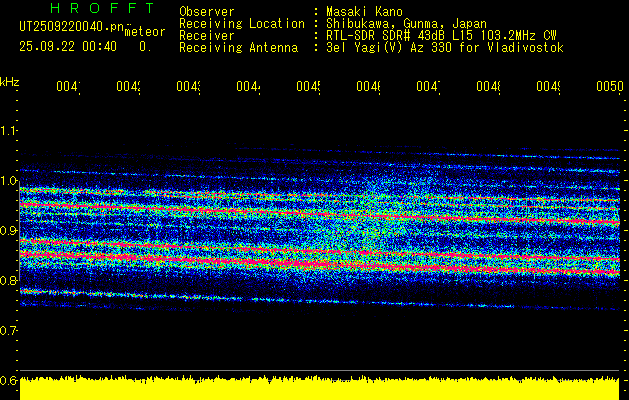Select the 3el Yagi antenna description
This screenshot has height=400, width=629.
(x=444, y=47)
